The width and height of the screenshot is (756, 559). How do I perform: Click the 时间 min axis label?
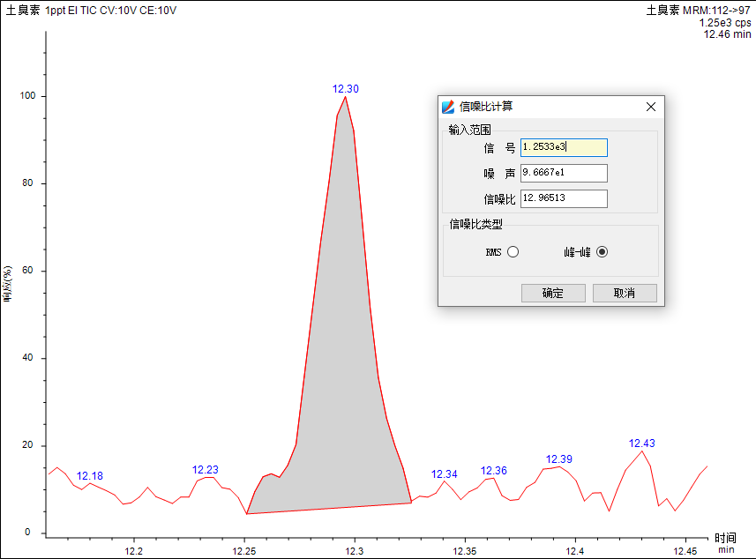pyautogui.click(x=725, y=542)
